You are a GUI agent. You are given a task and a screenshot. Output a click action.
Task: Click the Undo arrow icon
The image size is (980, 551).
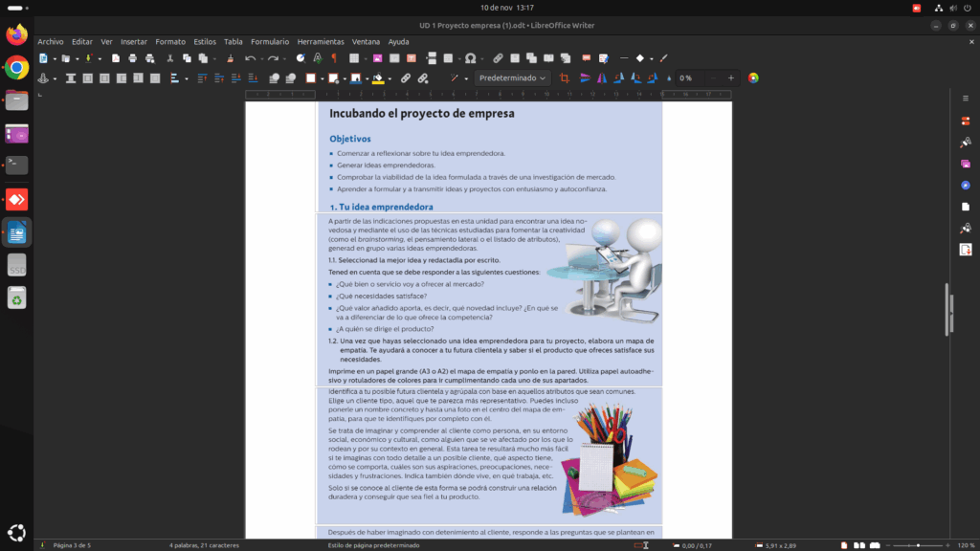pyautogui.click(x=249, y=58)
